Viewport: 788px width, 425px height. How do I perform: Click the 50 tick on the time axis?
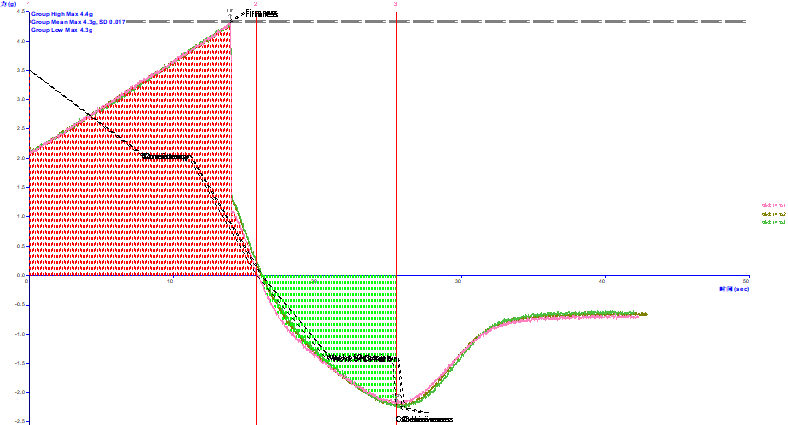point(746,281)
